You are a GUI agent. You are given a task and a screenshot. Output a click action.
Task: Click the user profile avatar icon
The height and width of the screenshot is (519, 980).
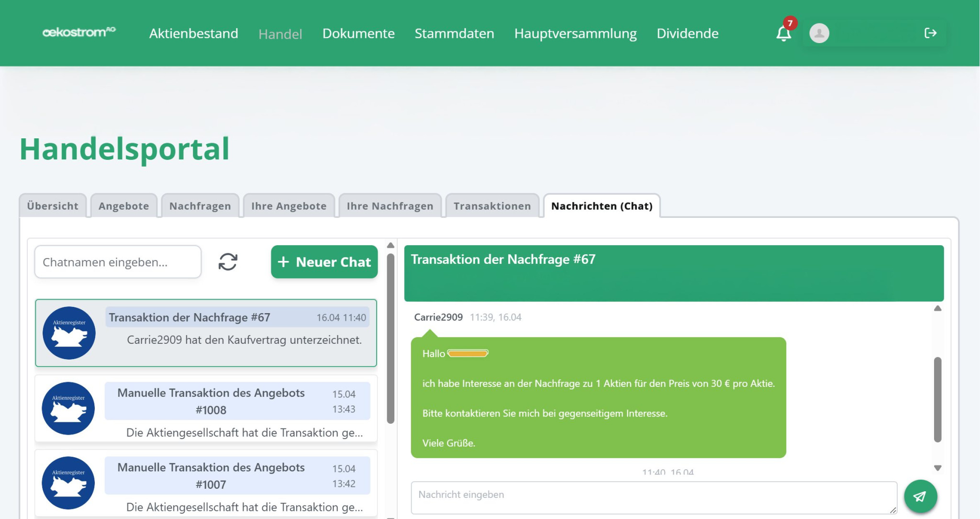click(819, 33)
